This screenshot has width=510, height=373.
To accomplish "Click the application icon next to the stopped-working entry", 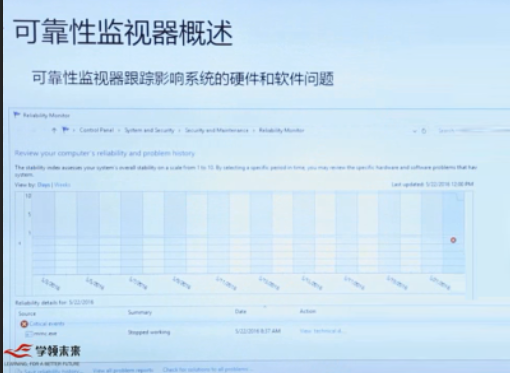I will click(29, 334).
